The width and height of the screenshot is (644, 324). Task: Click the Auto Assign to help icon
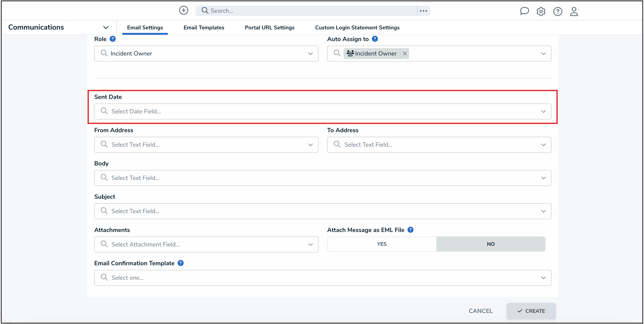[x=375, y=39]
